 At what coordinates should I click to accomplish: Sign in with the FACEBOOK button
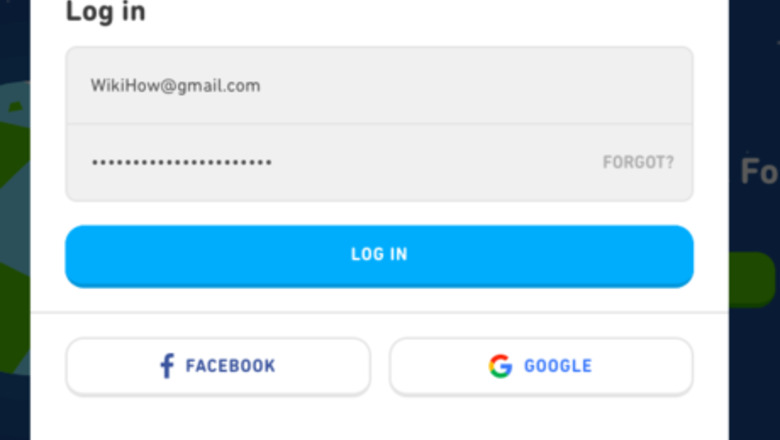point(218,366)
